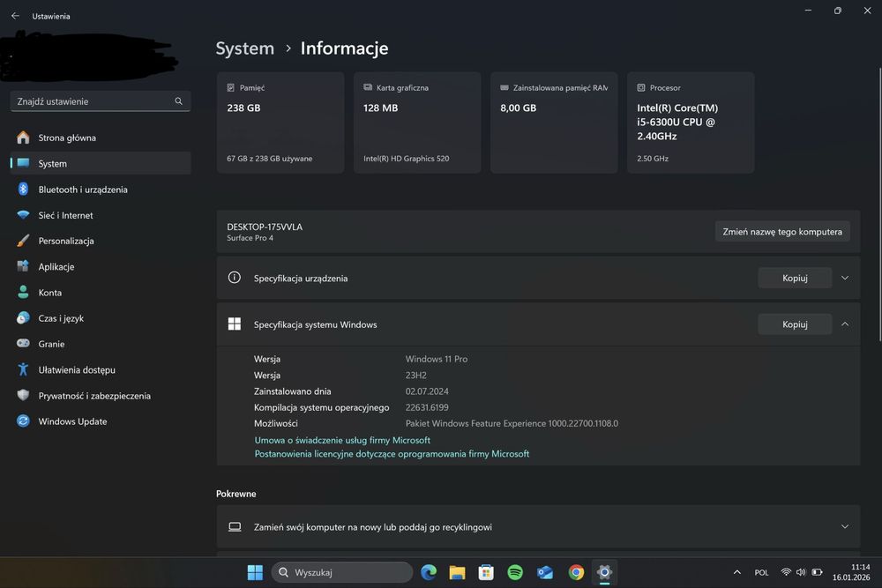
Task: Show hidden tray icons chevron
Action: point(736,572)
